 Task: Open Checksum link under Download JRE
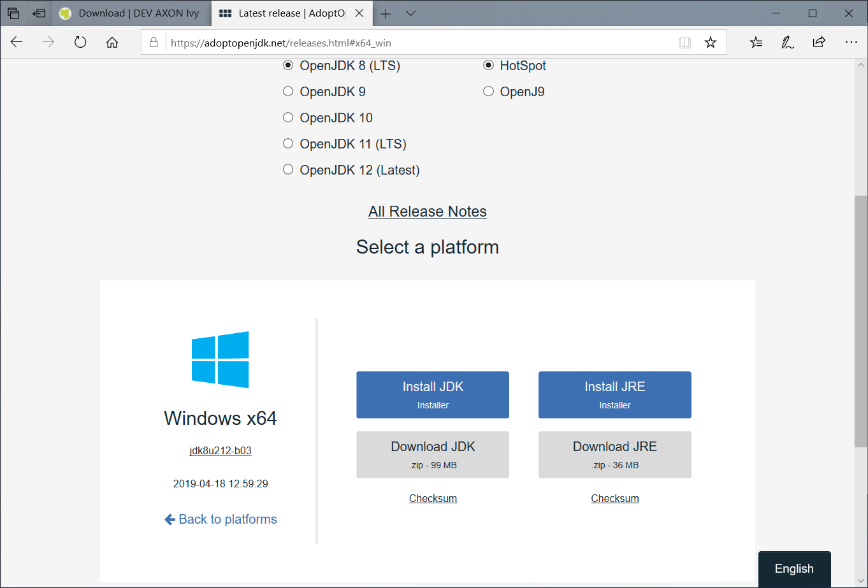coord(615,498)
